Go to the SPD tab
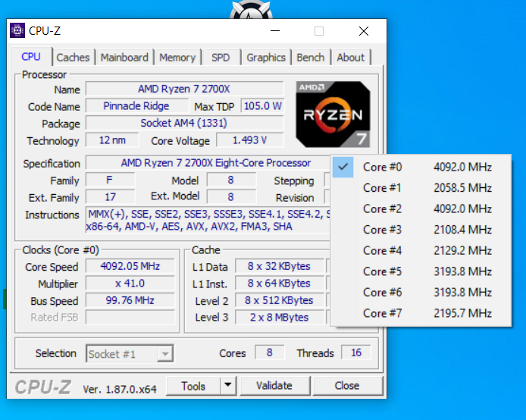526x420 pixels. pyautogui.click(x=221, y=58)
